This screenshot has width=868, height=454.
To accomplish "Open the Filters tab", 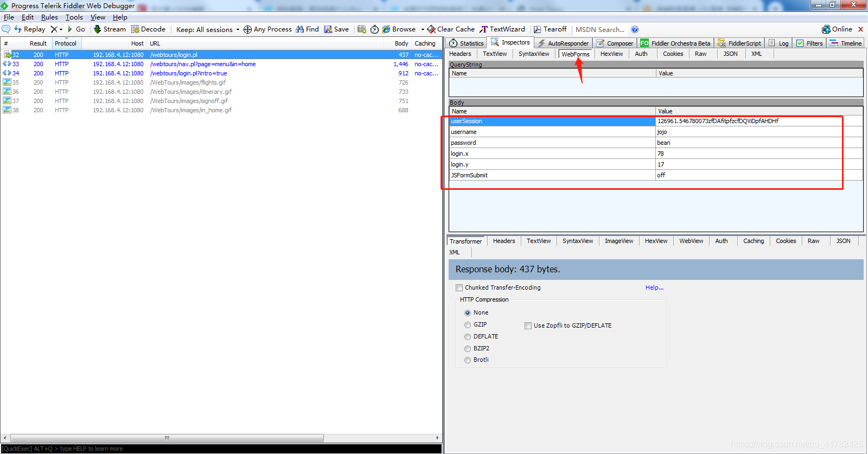I will tap(809, 43).
